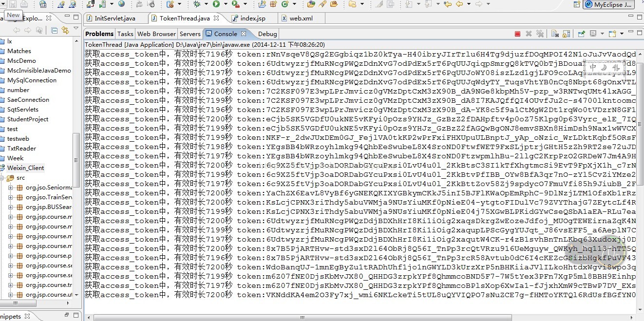Toggle the Pin Console icon
This screenshot has width=644, height=321.
581,34
